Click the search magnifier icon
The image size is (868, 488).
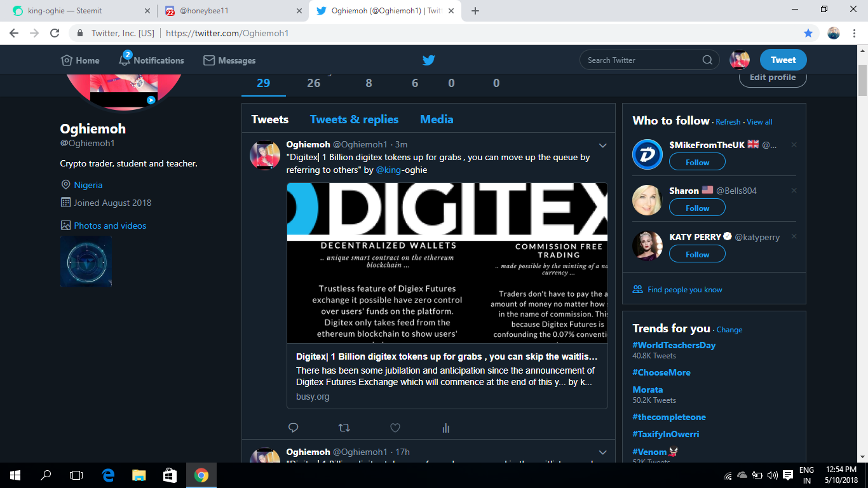click(707, 60)
